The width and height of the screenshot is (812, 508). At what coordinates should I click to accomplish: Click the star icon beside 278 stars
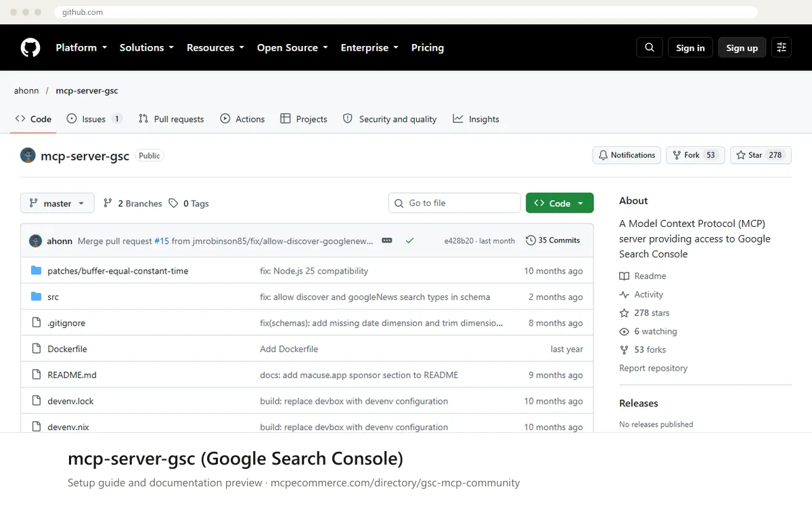625,313
